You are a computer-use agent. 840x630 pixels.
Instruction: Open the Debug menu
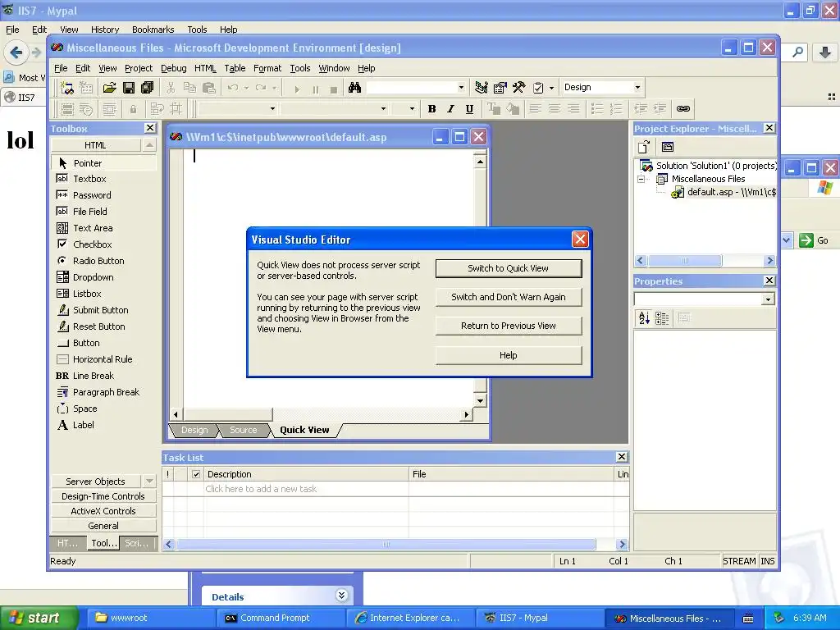pos(174,68)
